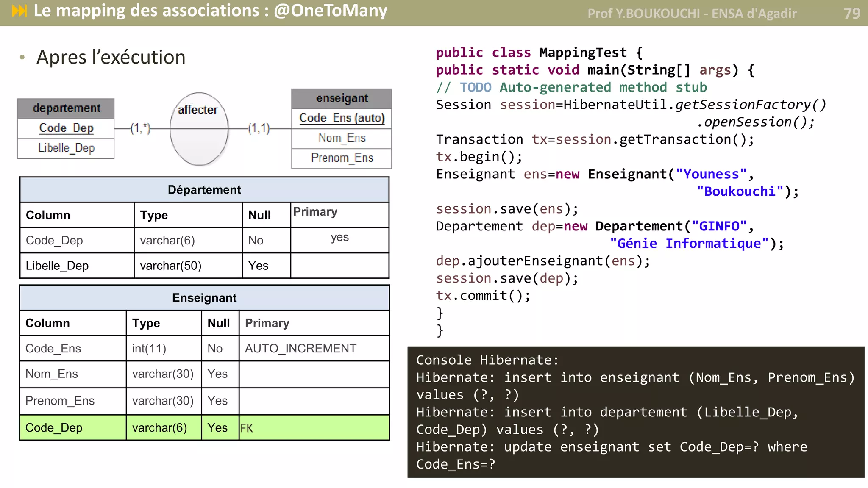The image size is (868, 488).
Task: Click 'dep.ajouterEnseignant(ens);' code line
Action: [543, 261]
